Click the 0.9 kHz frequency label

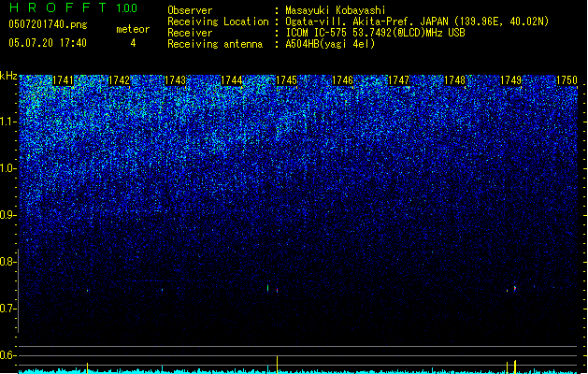coord(7,215)
